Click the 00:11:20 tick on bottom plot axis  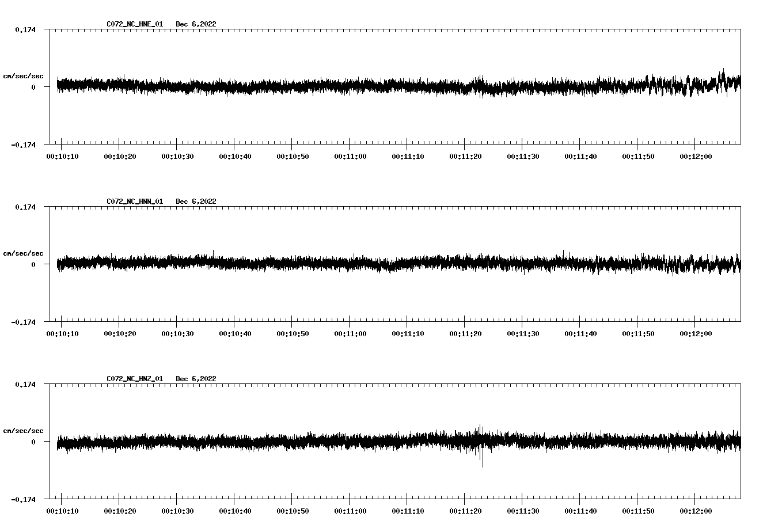coord(466,510)
